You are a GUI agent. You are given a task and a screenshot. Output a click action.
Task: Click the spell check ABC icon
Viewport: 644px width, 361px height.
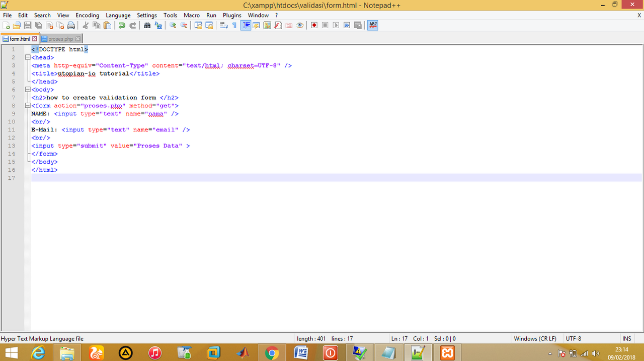pos(372,25)
